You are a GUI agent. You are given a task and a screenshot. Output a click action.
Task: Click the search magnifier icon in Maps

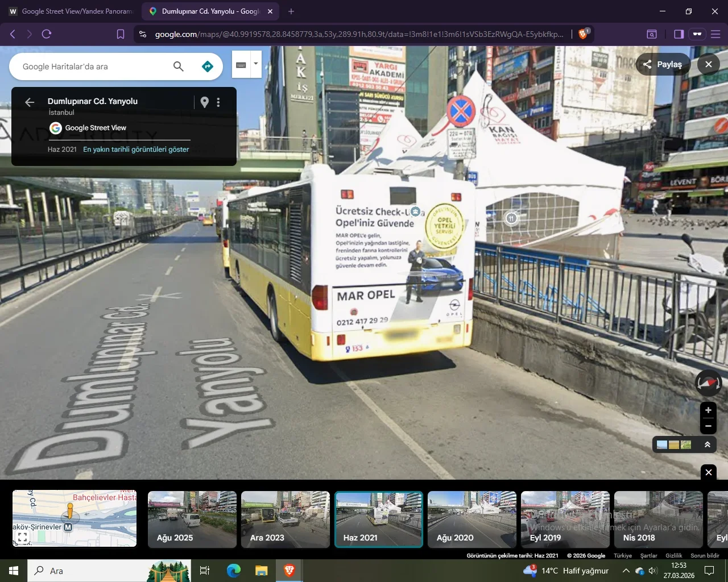178,66
